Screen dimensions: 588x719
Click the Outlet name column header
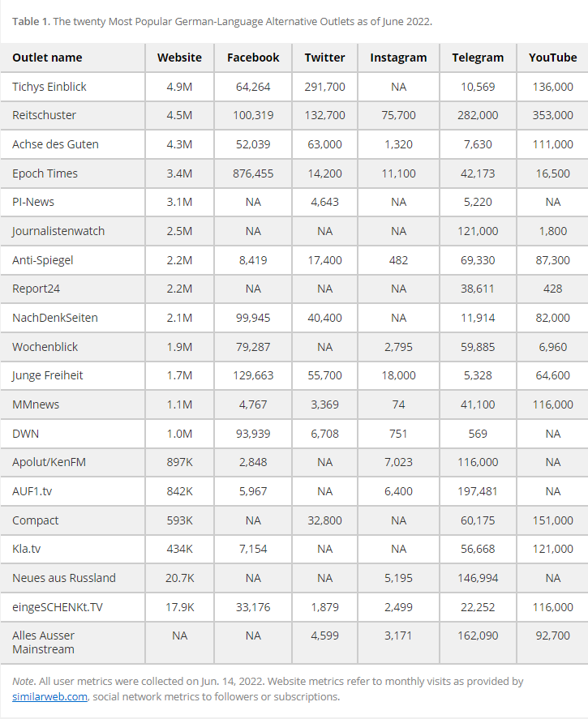click(47, 58)
